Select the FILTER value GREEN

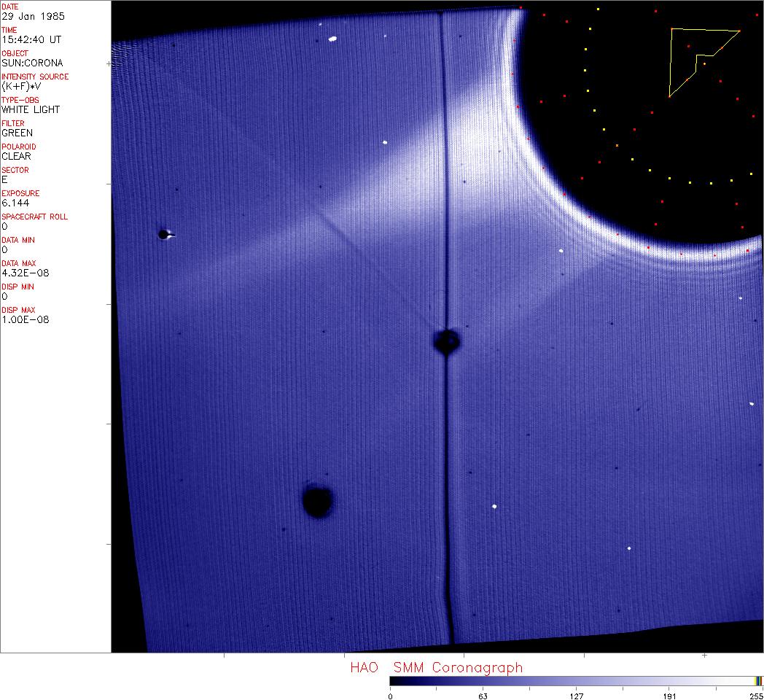click(17, 133)
